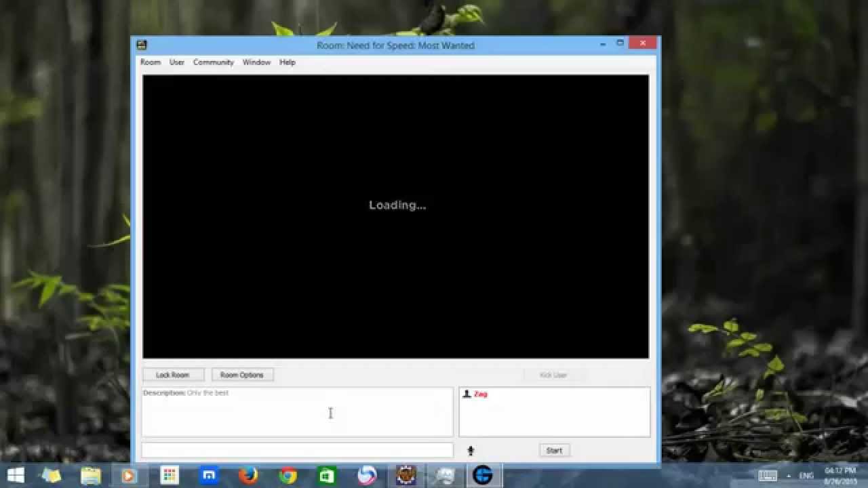Click the Loading game view area
The height and width of the screenshot is (488, 868).
(x=395, y=216)
